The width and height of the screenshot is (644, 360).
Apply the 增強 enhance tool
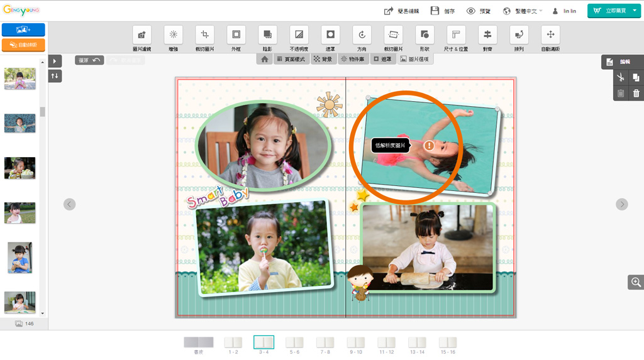(x=174, y=38)
